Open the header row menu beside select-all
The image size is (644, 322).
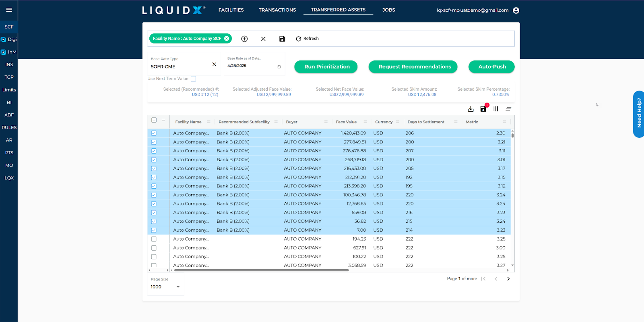click(163, 120)
